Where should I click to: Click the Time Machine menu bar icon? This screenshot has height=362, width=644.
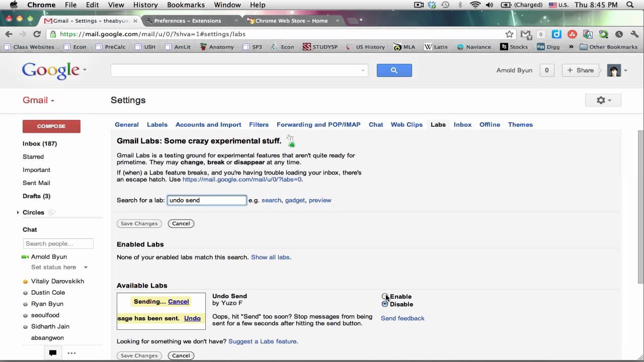[x=445, y=5]
